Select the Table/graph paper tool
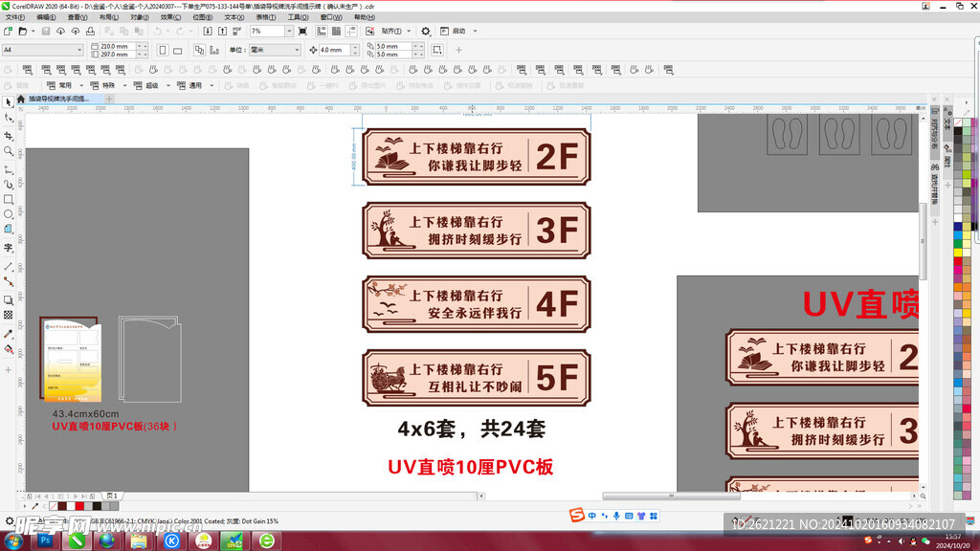The width and height of the screenshot is (980, 551). [x=8, y=230]
